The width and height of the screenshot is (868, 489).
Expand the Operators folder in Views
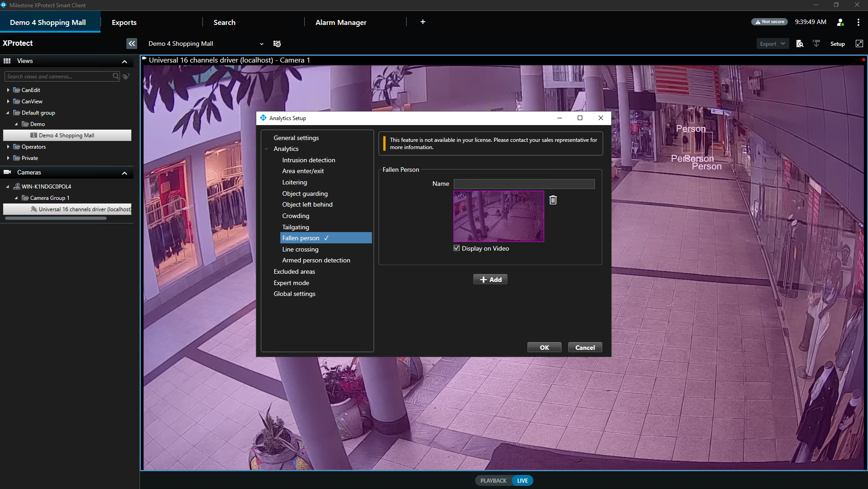tap(8, 147)
